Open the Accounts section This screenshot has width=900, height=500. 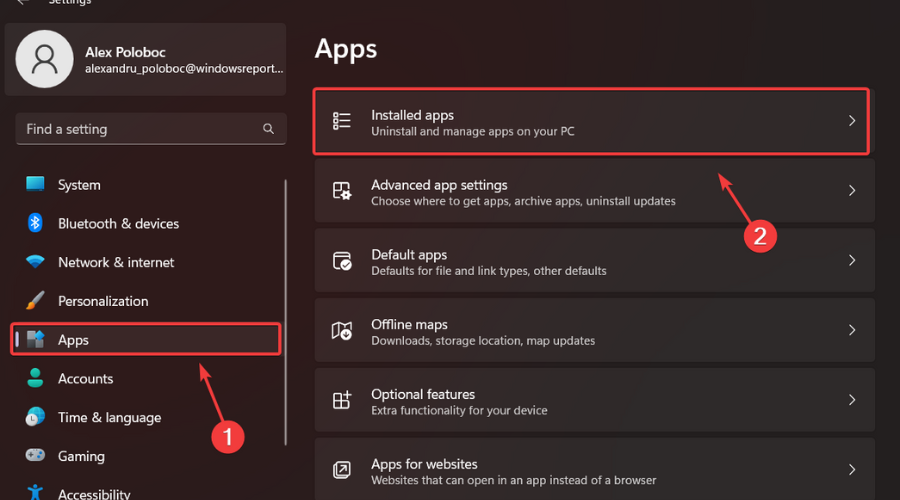click(85, 379)
